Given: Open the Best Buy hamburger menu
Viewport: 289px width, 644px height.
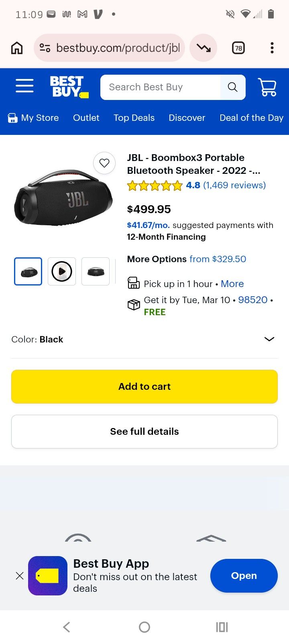Looking at the screenshot, I should click(24, 86).
